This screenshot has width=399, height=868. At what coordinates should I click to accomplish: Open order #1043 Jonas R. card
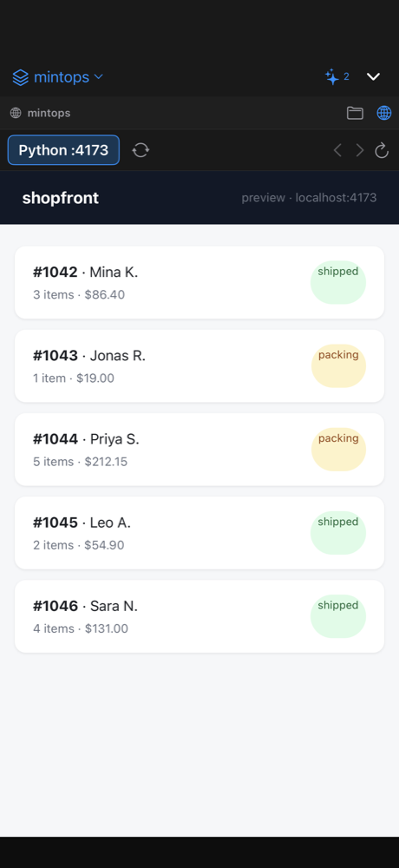199,366
